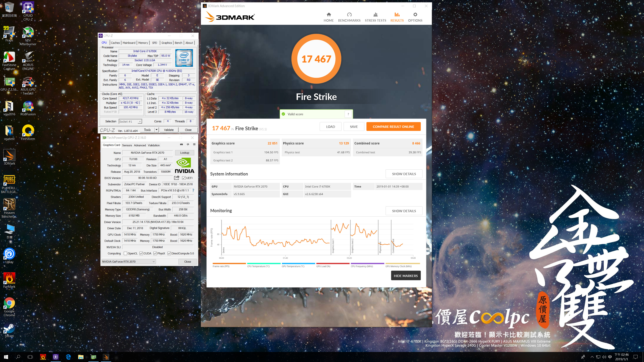Open 3DMark OPTIONS tab

click(415, 17)
